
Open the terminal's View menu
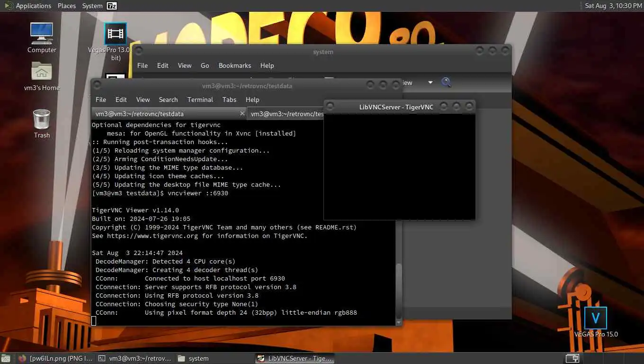(143, 100)
